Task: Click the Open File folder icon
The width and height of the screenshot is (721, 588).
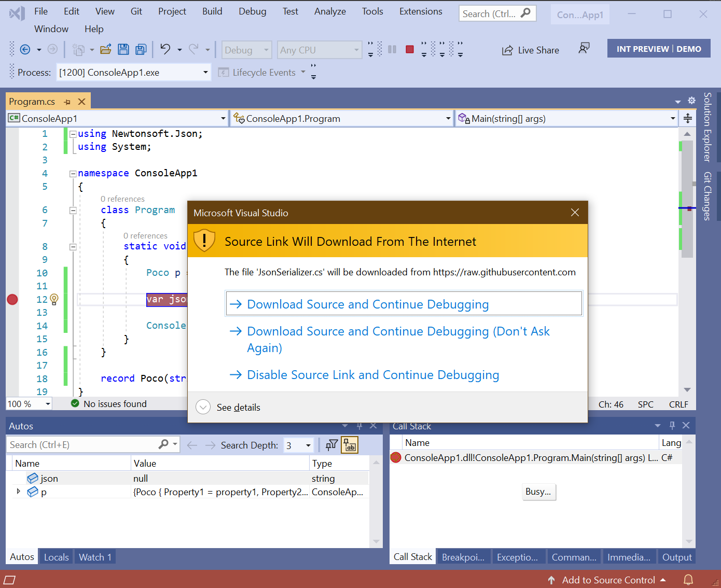Action: coord(106,49)
